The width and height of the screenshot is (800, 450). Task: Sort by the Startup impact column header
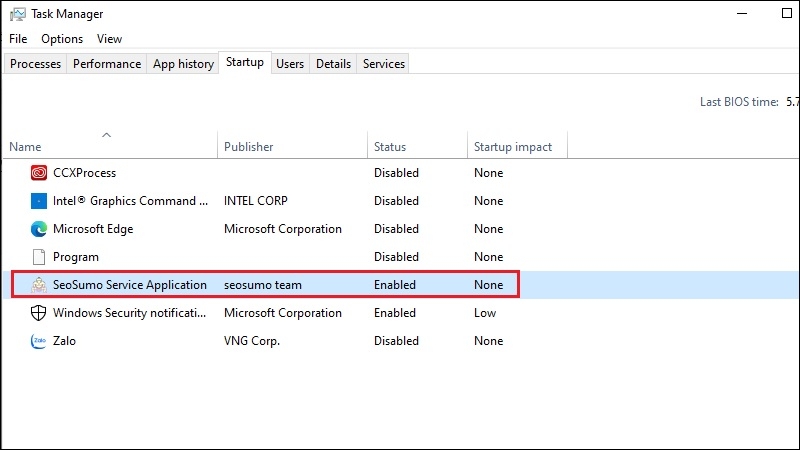point(513,147)
